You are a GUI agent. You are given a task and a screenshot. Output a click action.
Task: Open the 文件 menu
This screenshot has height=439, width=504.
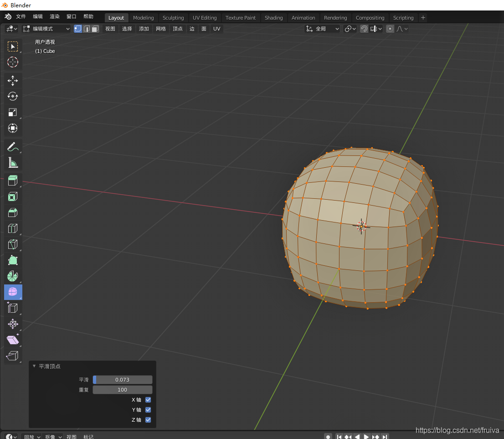point(21,17)
